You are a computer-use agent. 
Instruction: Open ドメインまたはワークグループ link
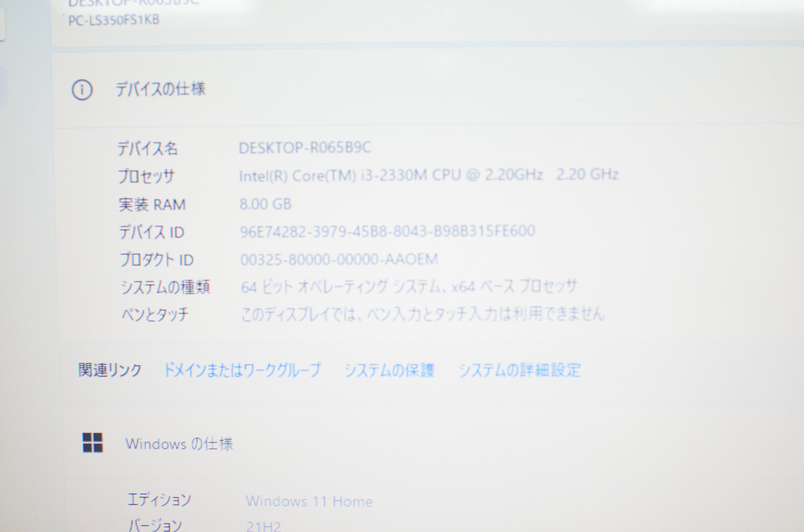pyautogui.click(x=242, y=370)
